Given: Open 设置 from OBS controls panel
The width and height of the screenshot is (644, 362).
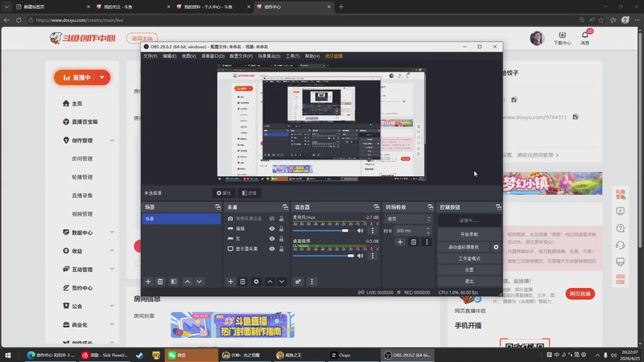Looking at the screenshot, I should coord(469,270).
